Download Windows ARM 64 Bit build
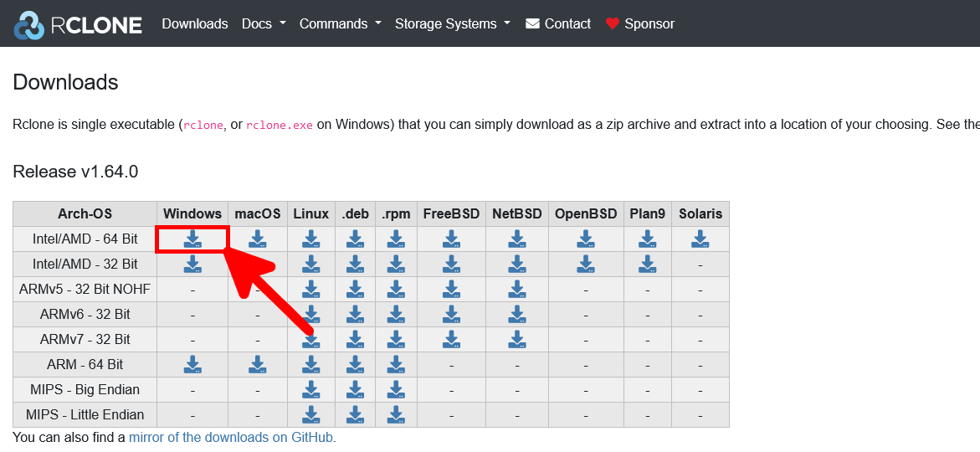This screenshot has height=452, width=980. 192,365
